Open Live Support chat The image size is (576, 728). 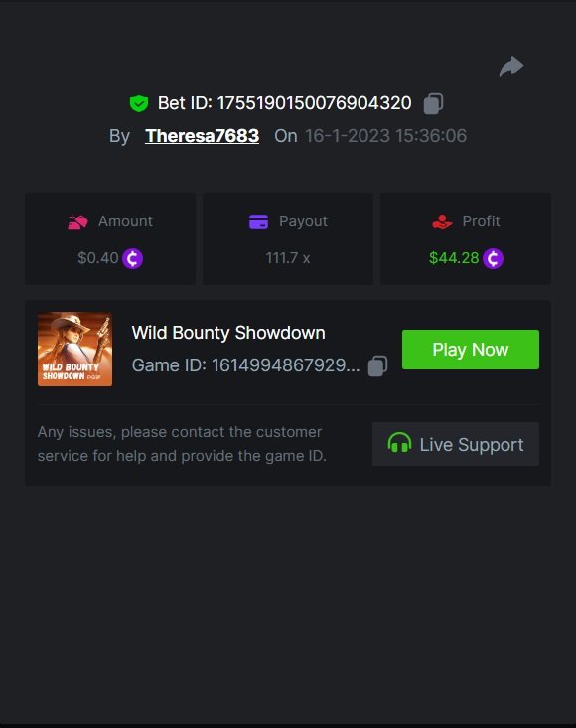tap(456, 444)
